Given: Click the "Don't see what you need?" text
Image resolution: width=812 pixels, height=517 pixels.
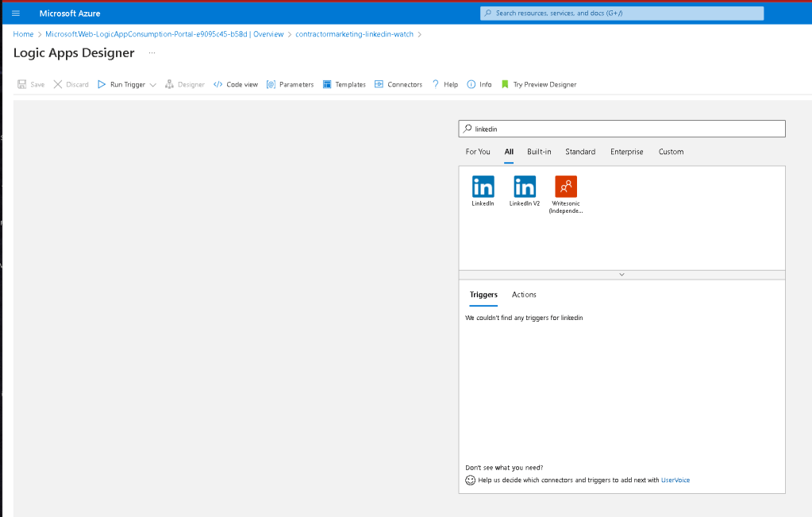Looking at the screenshot, I should pyautogui.click(x=504, y=467).
